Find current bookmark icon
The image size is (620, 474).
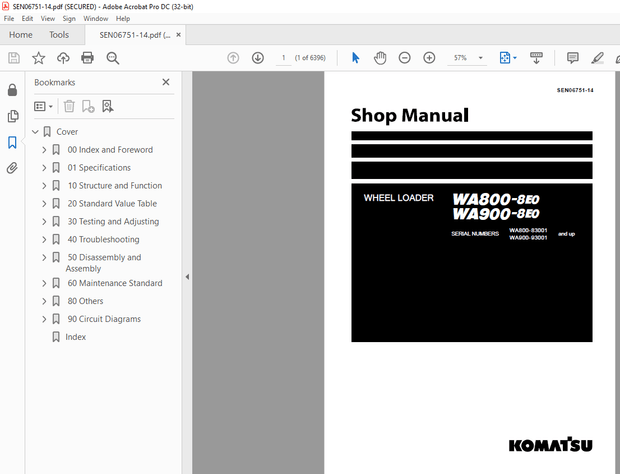[108, 106]
